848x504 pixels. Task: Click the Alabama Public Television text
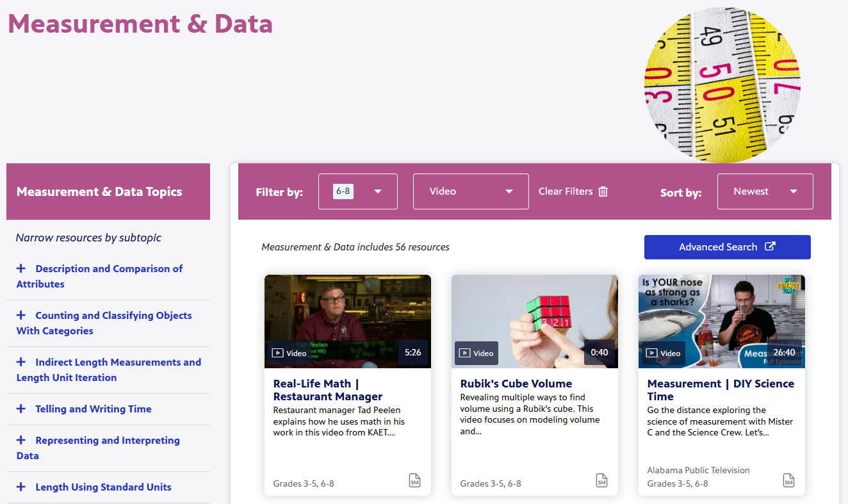pos(699,470)
